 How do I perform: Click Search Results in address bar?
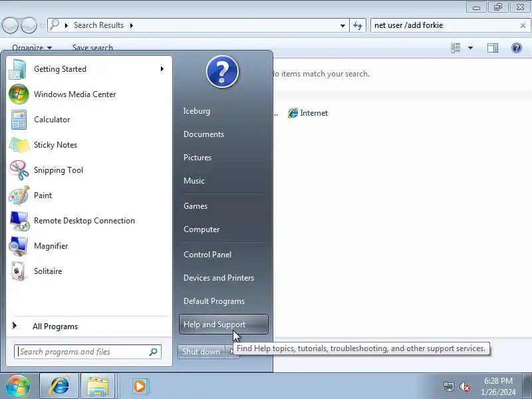tap(98, 25)
